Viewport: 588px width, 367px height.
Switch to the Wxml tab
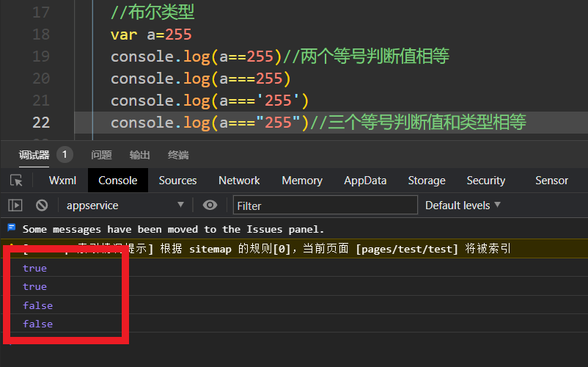point(62,181)
